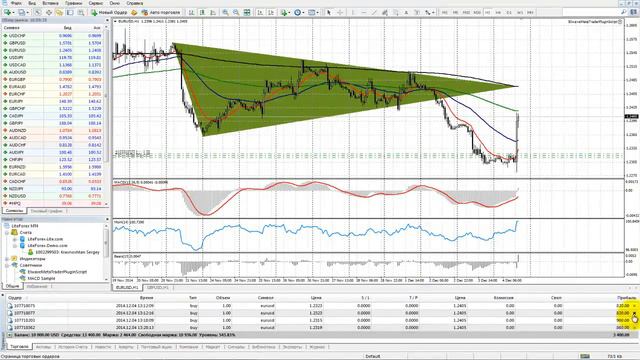The image size is (640, 360).
Task: Open the Indicators list toolbar icon
Action: (x=284, y=13)
